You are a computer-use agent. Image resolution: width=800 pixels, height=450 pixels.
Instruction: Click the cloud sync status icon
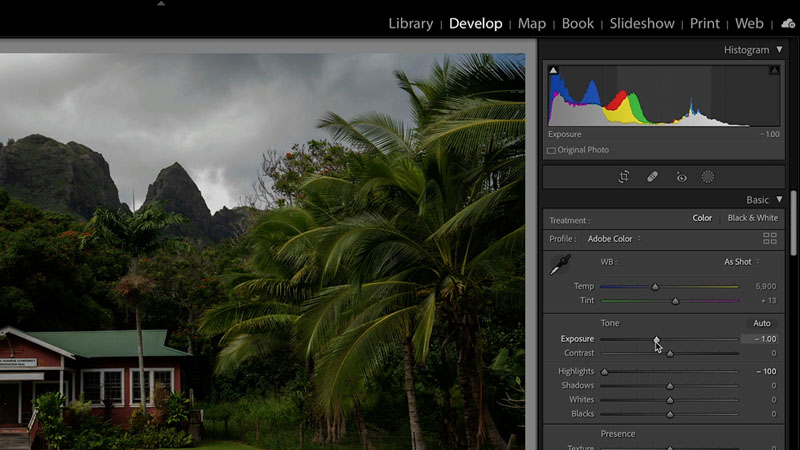pos(788,23)
